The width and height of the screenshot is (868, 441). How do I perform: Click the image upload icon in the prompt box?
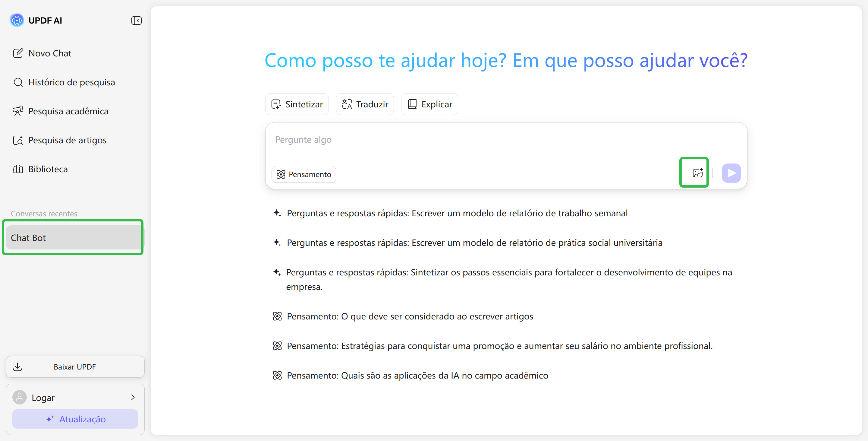click(697, 173)
